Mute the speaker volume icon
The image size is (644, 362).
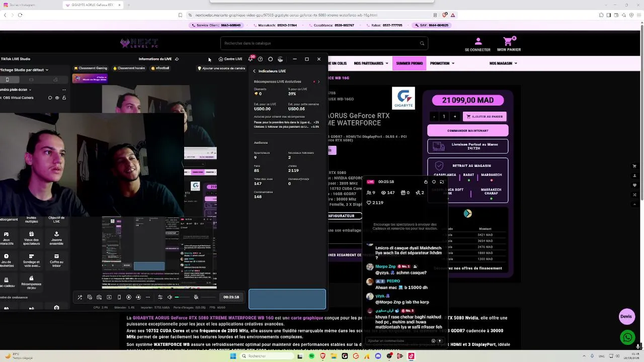point(170,297)
